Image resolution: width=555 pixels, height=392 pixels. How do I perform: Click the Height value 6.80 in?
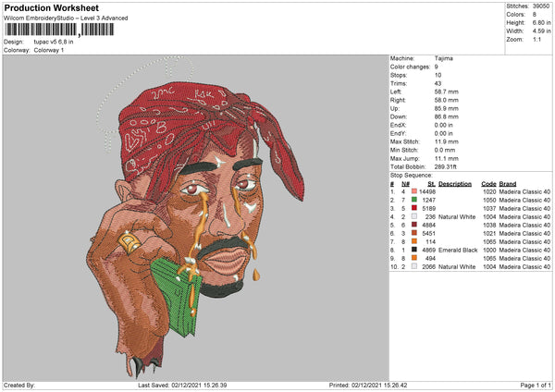(541, 22)
